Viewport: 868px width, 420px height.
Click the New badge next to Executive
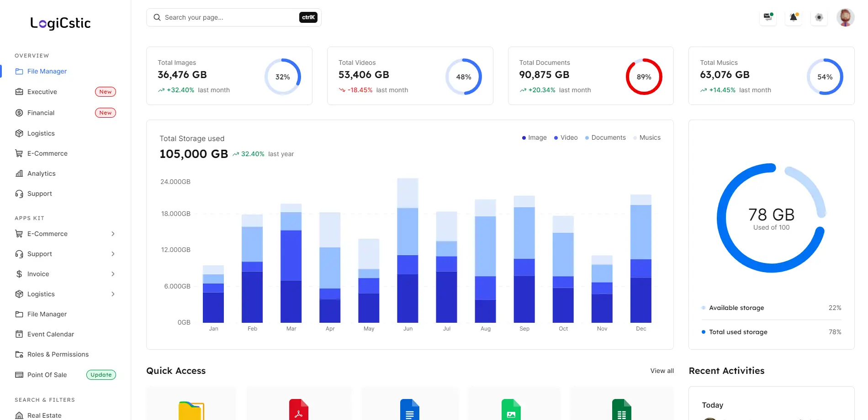click(x=106, y=92)
